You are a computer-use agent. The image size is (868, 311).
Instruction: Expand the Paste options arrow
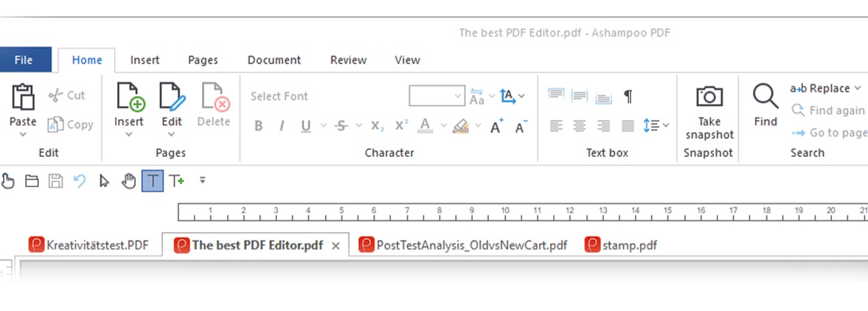(23, 134)
